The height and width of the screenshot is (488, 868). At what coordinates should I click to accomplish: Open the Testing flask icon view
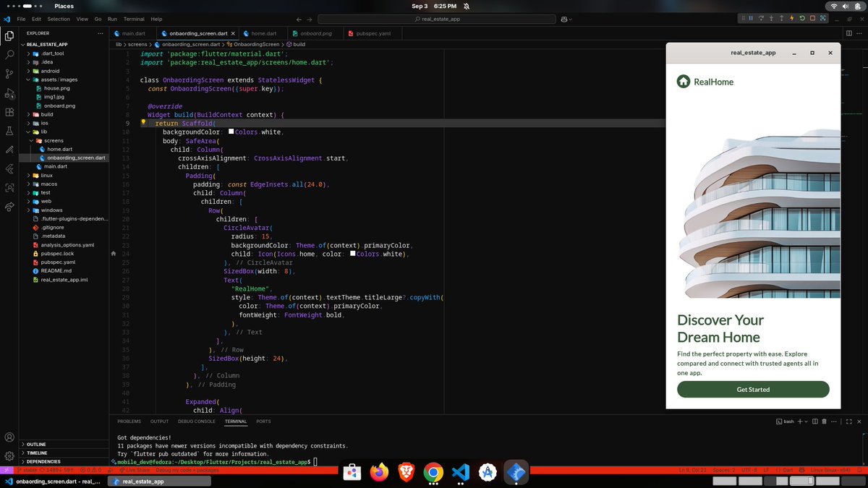tap(9, 131)
